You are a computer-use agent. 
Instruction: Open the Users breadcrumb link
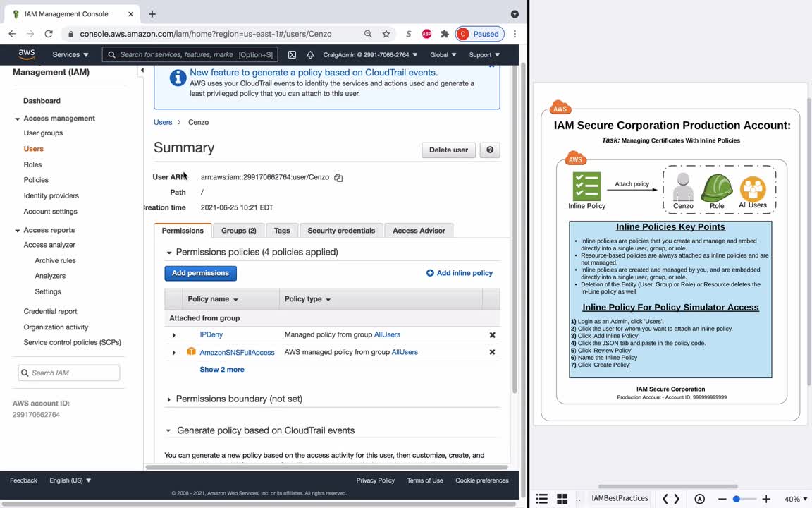tap(163, 122)
